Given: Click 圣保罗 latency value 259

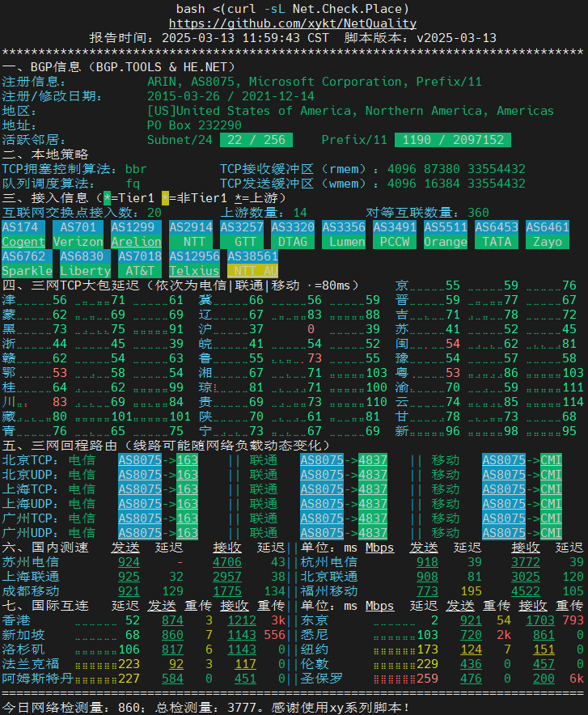Looking at the screenshot, I should click(428, 679).
